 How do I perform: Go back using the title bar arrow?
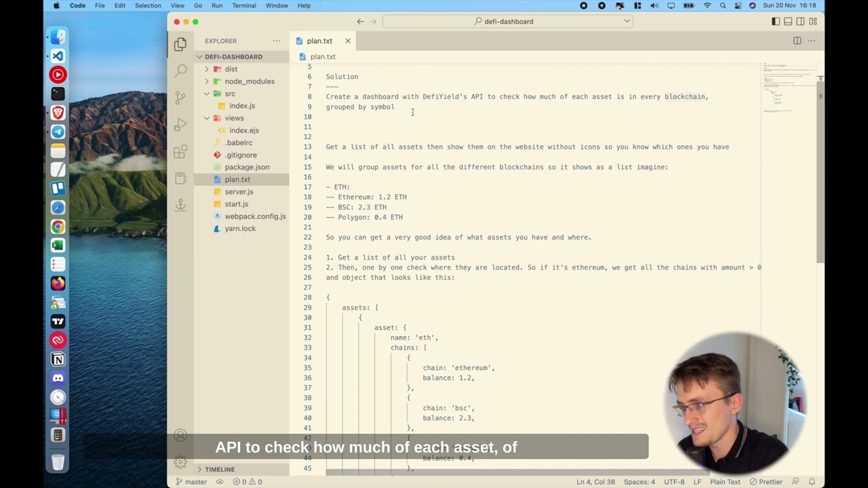pos(361,21)
